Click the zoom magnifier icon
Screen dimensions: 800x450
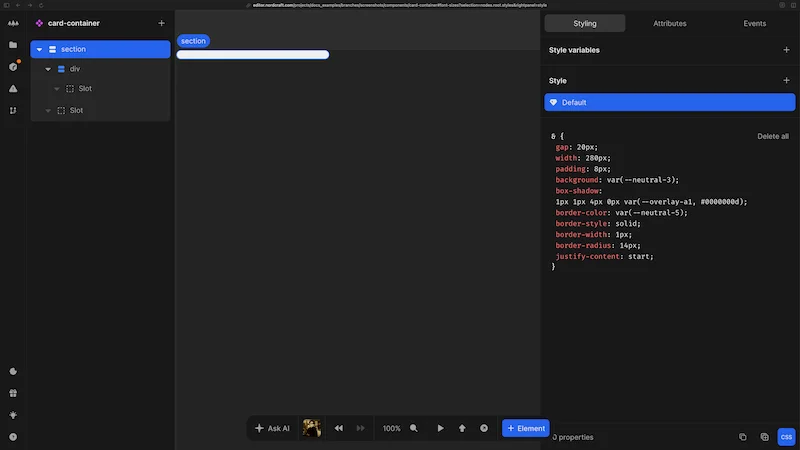pyautogui.click(x=414, y=428)
